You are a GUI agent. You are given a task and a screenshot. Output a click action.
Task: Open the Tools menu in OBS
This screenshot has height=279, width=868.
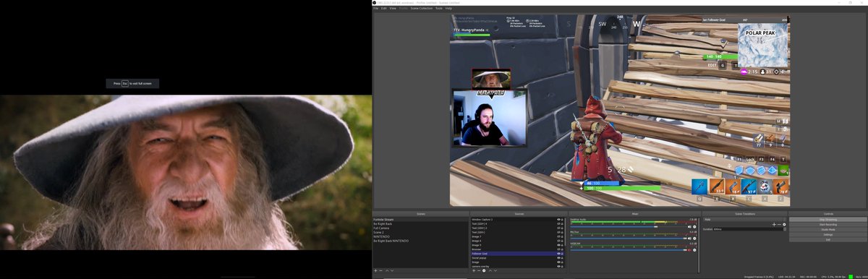[438, 8]
